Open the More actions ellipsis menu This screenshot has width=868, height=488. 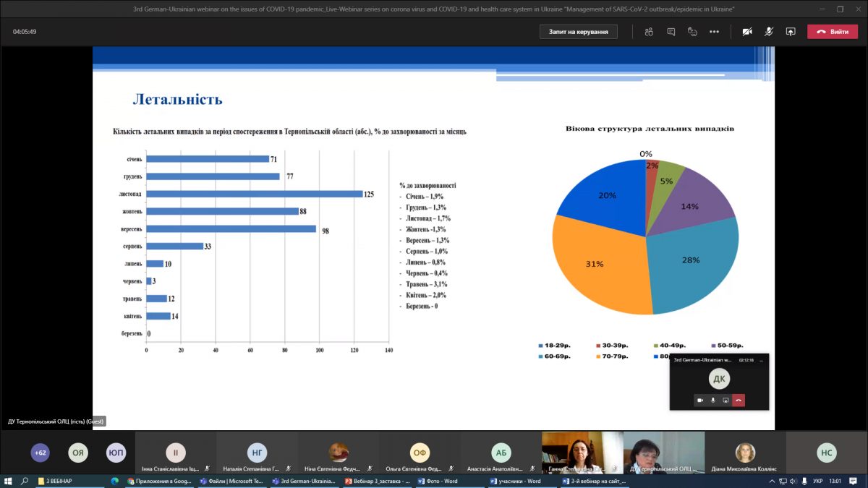coord(714,32)
